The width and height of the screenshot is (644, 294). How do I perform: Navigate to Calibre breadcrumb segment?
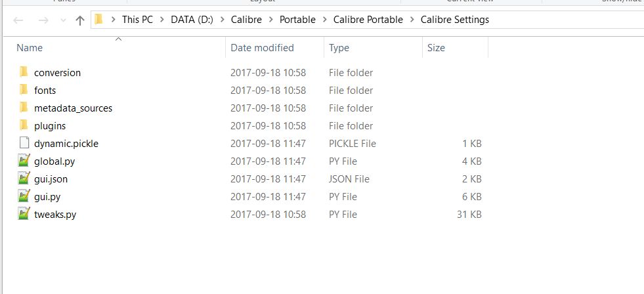click(x=246, y=20)
